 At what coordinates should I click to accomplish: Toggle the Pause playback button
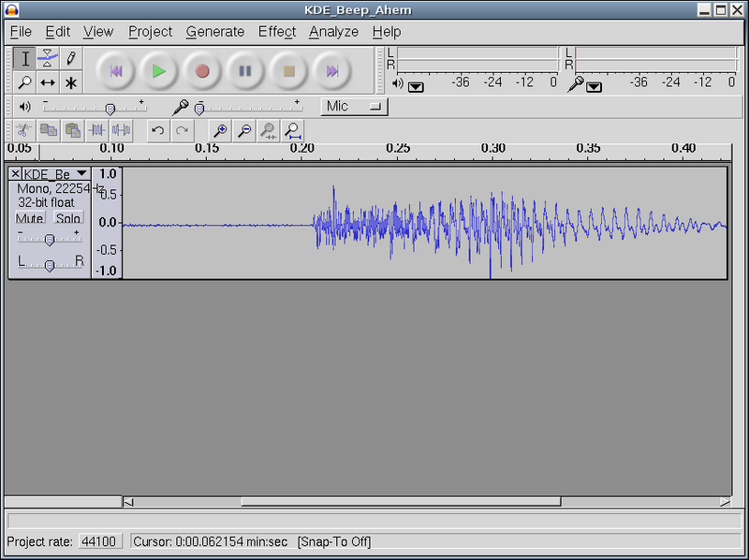[245, 71]
